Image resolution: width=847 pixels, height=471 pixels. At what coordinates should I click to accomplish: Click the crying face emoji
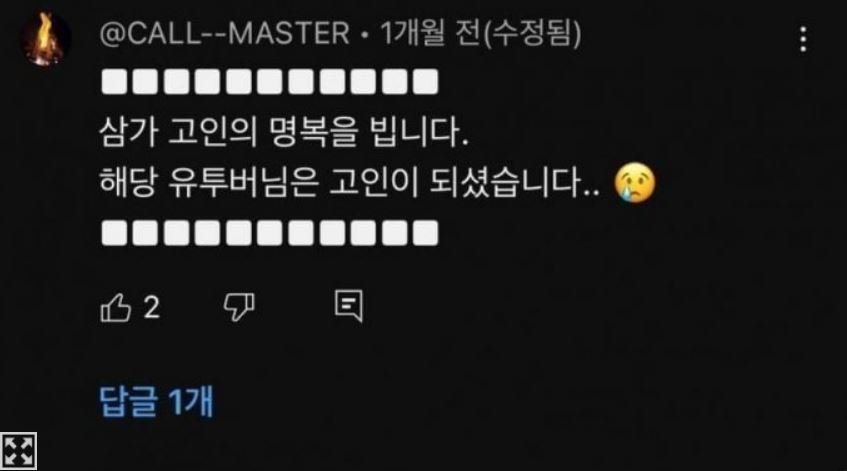point(635,183)
